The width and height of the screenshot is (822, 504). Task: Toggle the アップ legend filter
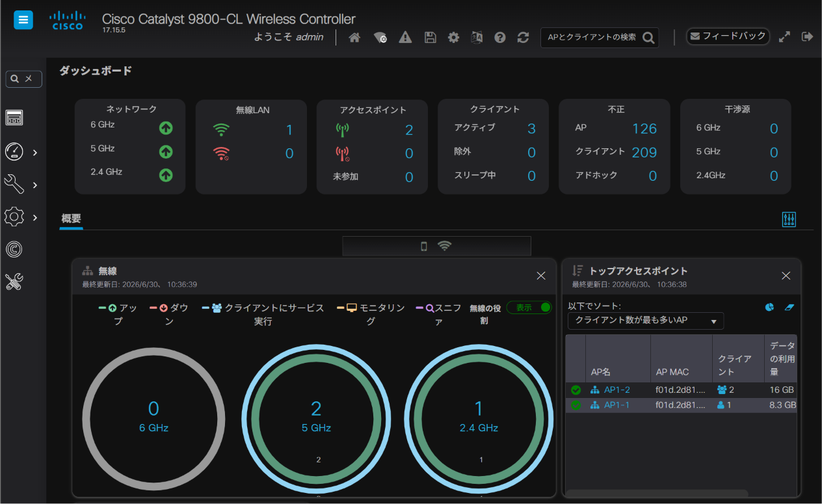click(x=118, y=314)
